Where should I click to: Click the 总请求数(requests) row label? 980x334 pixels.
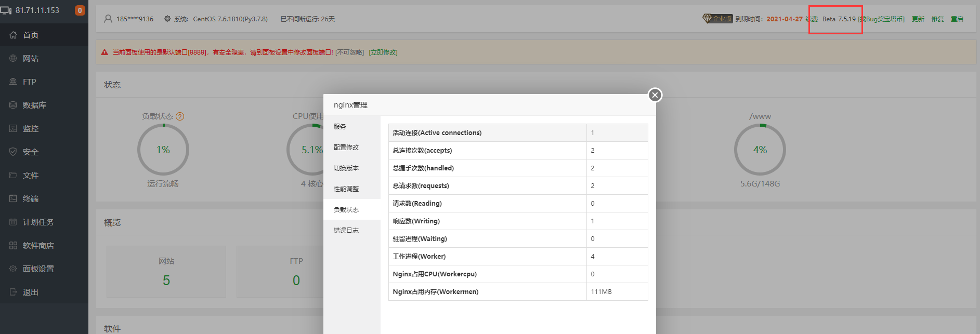tap(421, 185)
